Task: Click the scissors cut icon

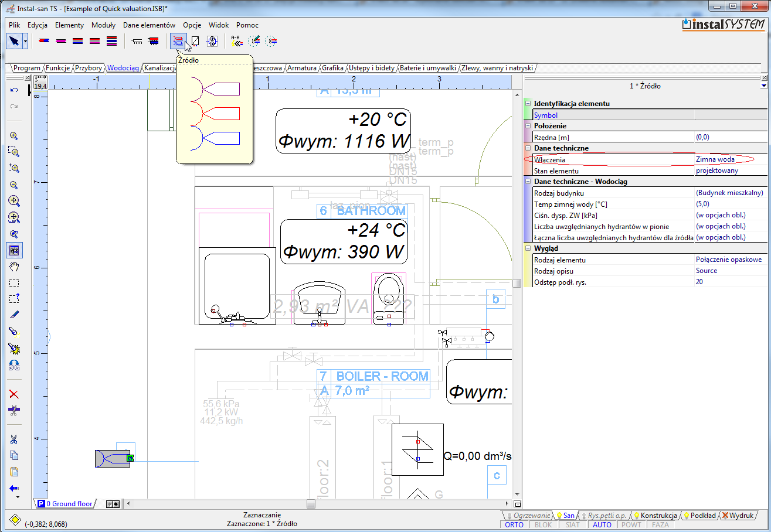Action: coord(14,439)
